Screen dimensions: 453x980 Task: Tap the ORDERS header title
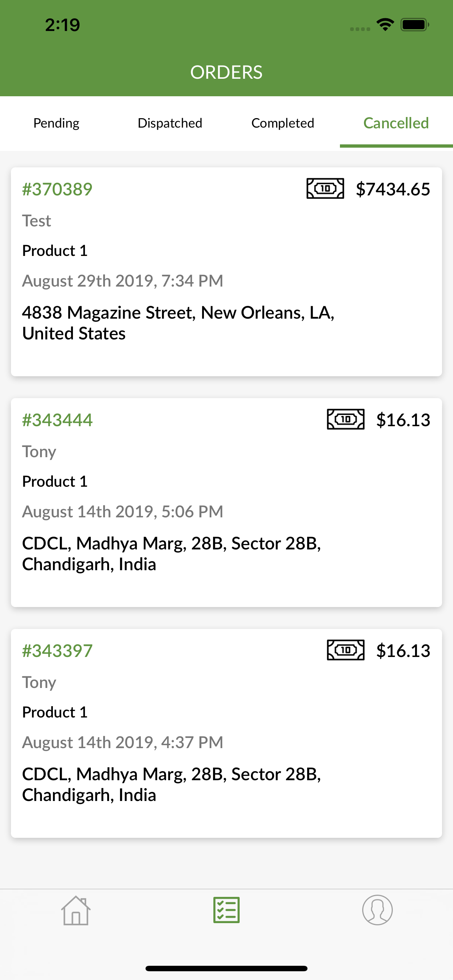(x=226, y=72)
